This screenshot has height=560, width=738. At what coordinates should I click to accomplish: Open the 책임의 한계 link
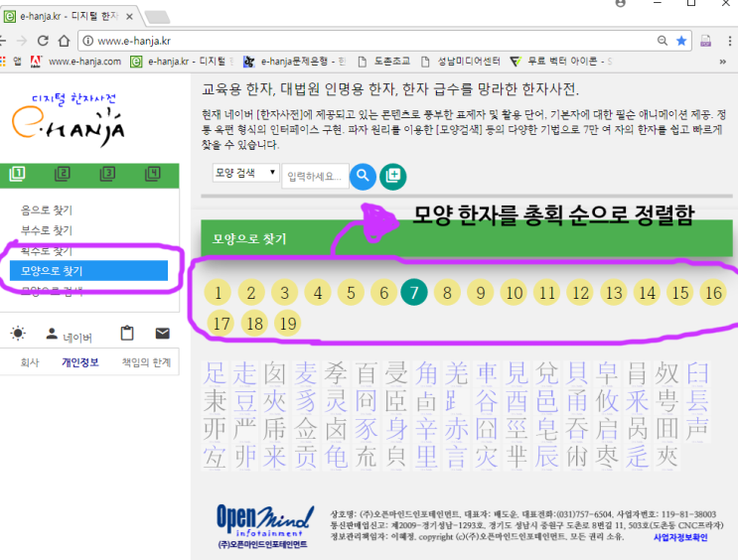coord(146,362)
